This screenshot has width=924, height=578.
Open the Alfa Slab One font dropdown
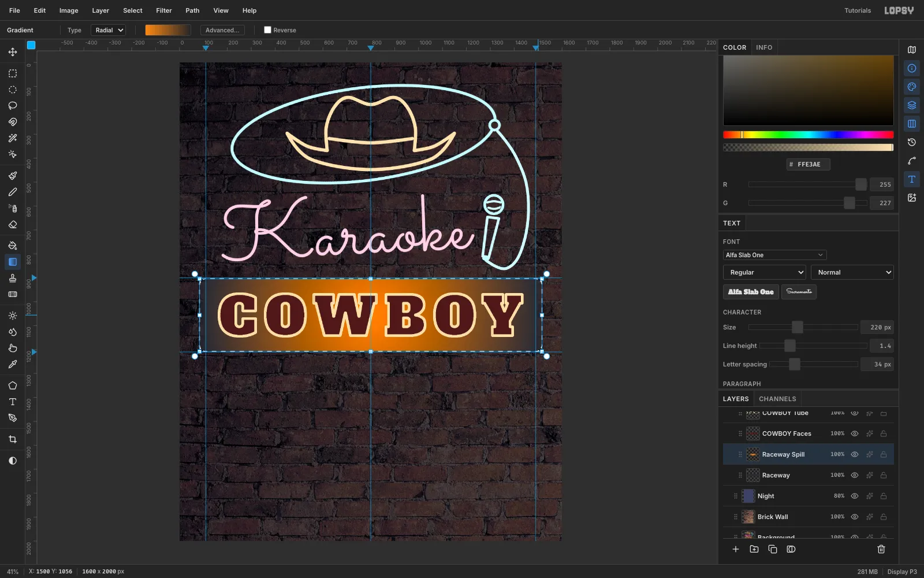(x=774, y=255)
